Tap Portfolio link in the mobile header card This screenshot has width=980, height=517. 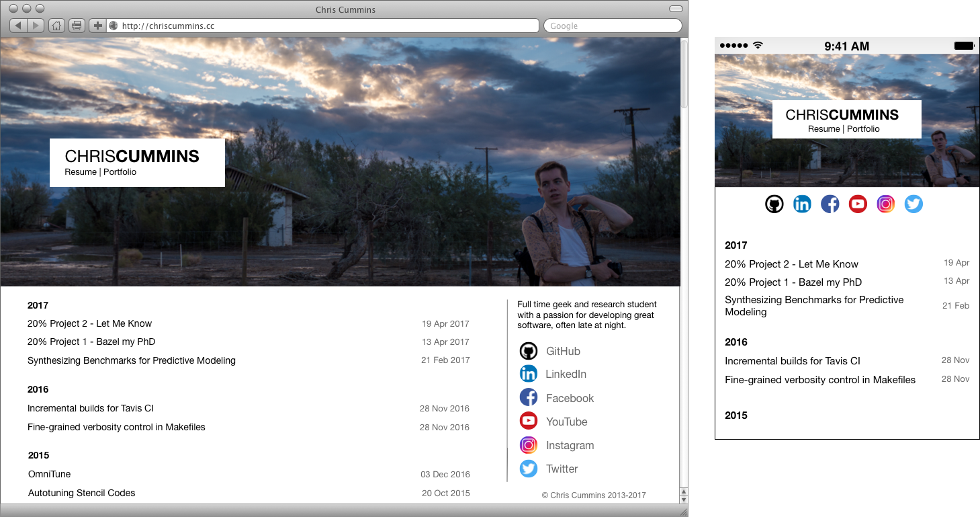coord(863,129)
